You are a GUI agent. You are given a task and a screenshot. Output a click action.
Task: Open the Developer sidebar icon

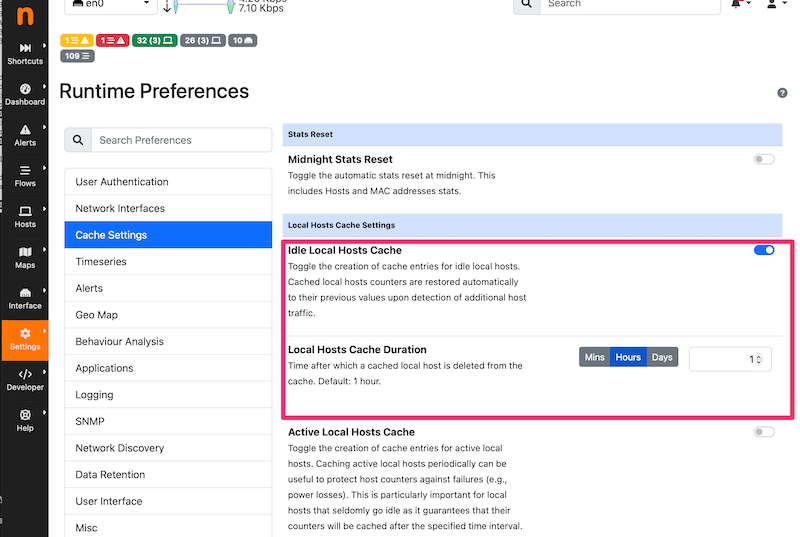pos(25,379)
